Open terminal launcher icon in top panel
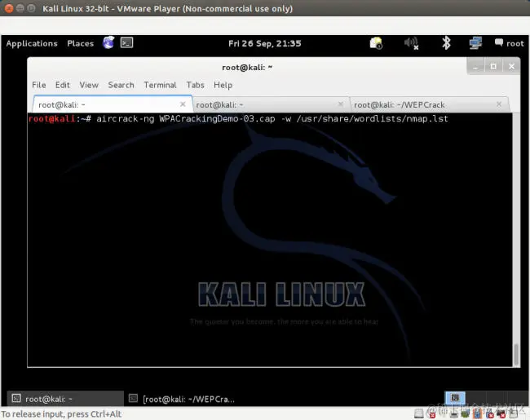This screenshot has width=530, height=420. click(x=126, y=42)
